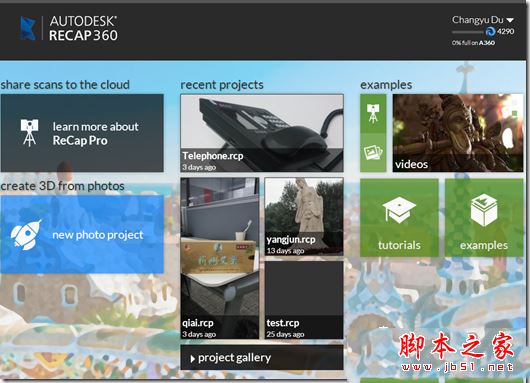Click the graduation cap tutorials icon
530x383 pixels.
[399, 210]
